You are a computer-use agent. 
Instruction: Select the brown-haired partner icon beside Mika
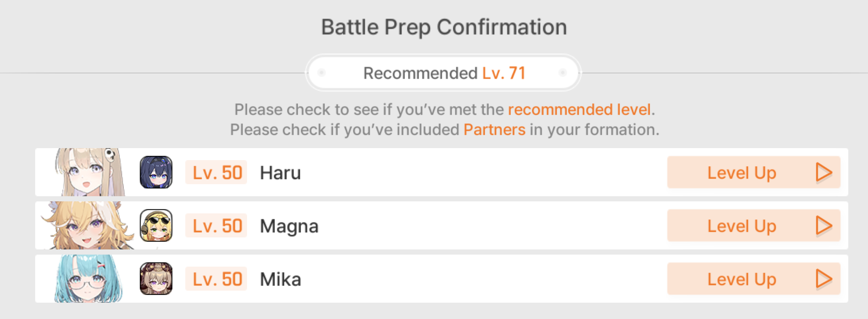point(156,279)
